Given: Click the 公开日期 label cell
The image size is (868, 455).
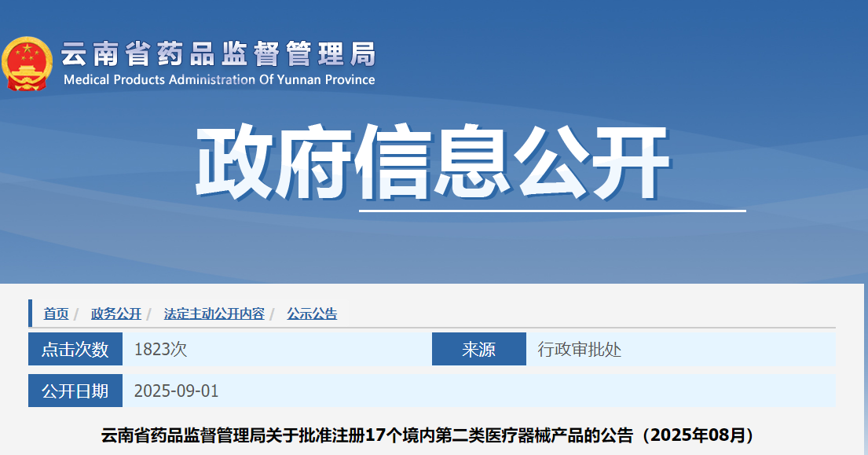Looking at the screenshot, I should coord(75,391).
